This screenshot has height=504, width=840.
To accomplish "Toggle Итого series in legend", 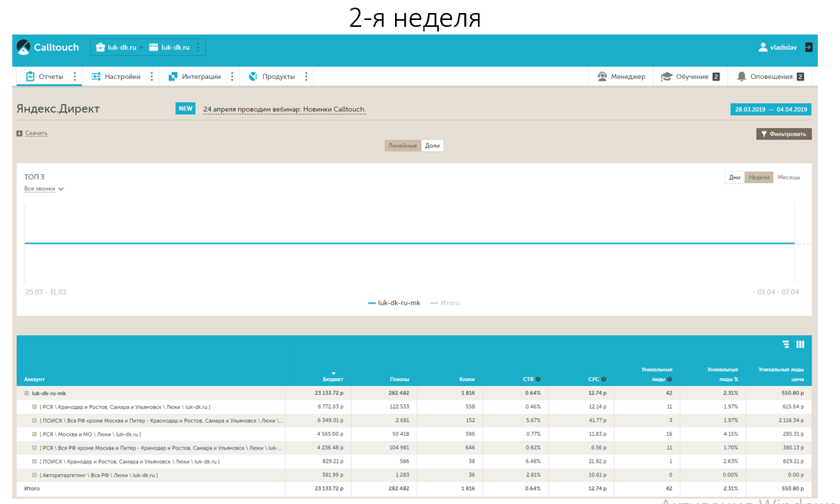I will click(x=445, y=302).
